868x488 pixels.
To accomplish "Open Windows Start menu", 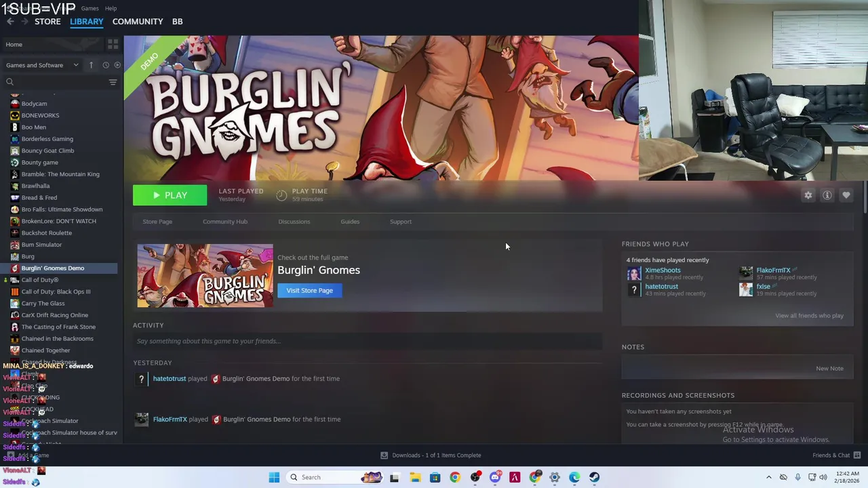I will (274, 477).
